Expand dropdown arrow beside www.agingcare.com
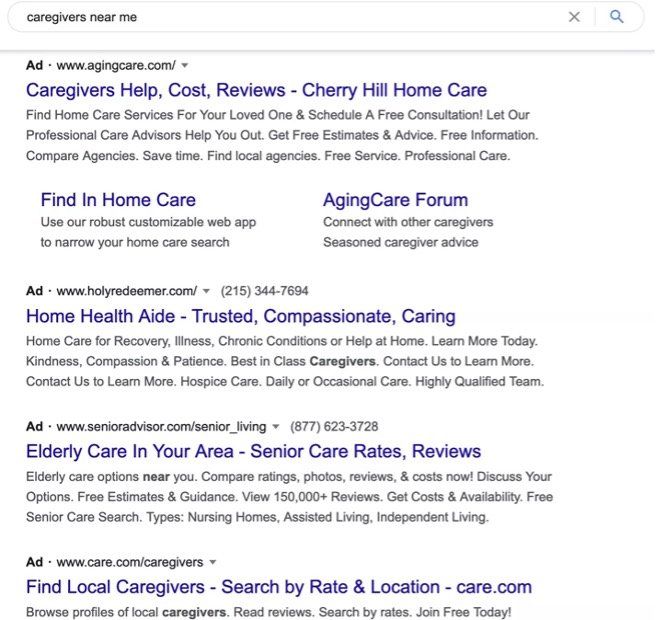Image resolution: width=656 pixels, height=620 pixels. pyautogui.click(x=184, y=66)
